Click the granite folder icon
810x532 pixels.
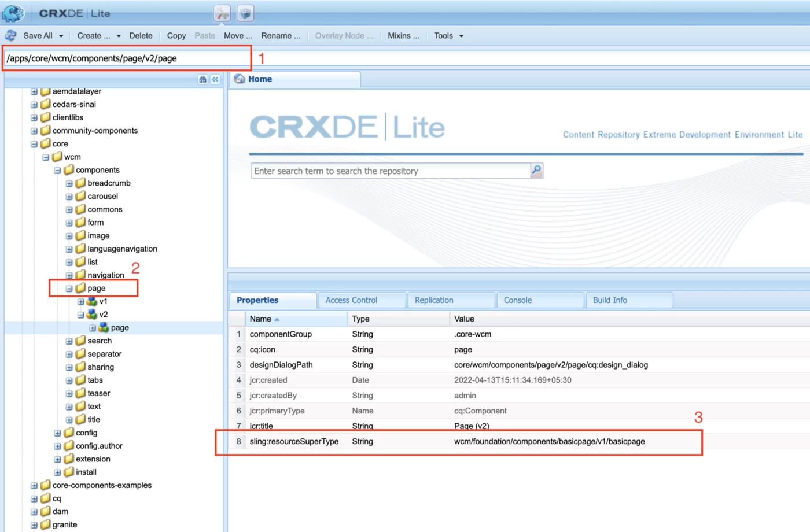pyautogui.click(x=45, y=524)
